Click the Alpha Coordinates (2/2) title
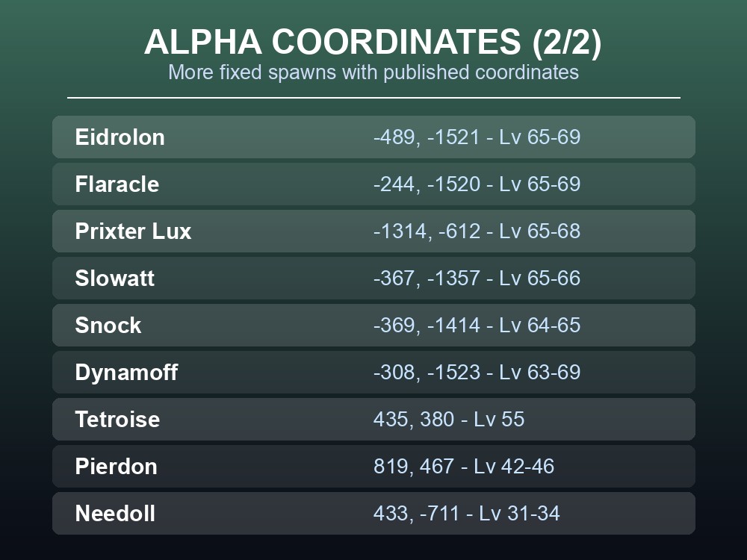 [x=373, y=42]
